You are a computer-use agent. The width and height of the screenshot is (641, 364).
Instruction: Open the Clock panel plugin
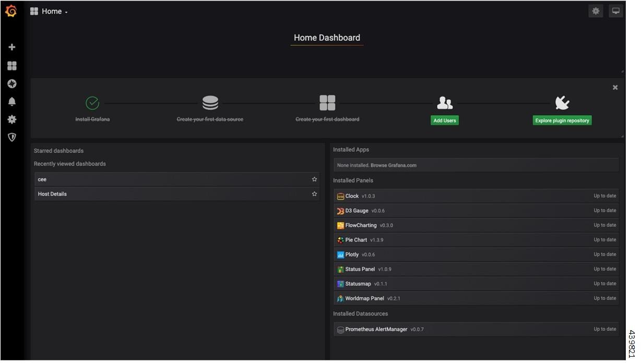tap(476, 196)
